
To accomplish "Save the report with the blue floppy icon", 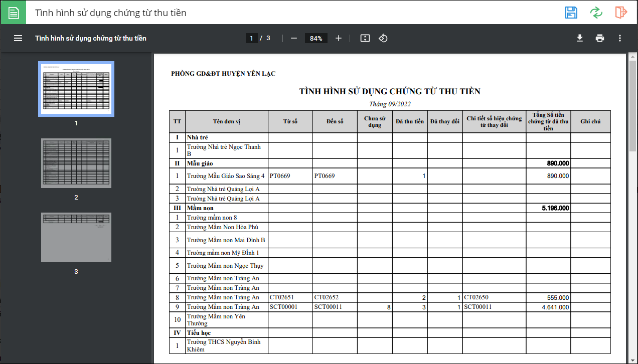I will tap(571, 13).
